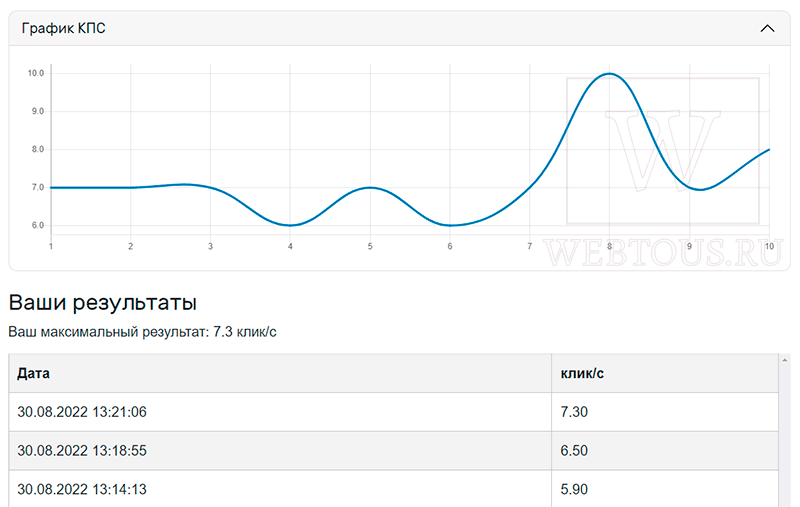
Task: Click the x-axis label 3
Action: coord(210,246)
